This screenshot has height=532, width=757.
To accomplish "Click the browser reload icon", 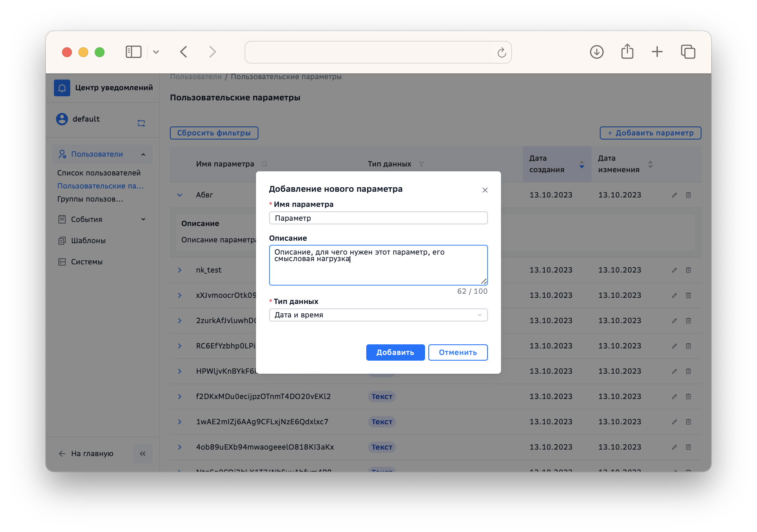I will pos(502,53).
